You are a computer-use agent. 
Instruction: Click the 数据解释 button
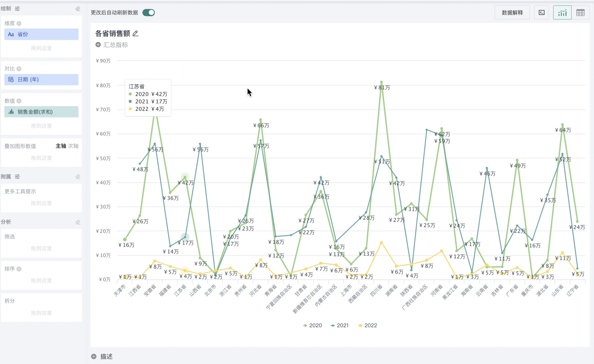click(x=512, y=13)
